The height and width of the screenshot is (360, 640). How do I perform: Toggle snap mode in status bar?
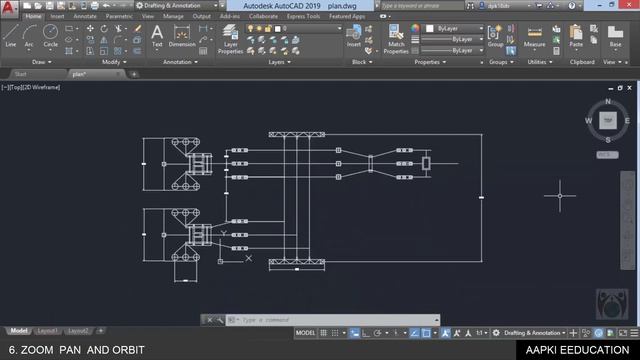click(335, 333)
